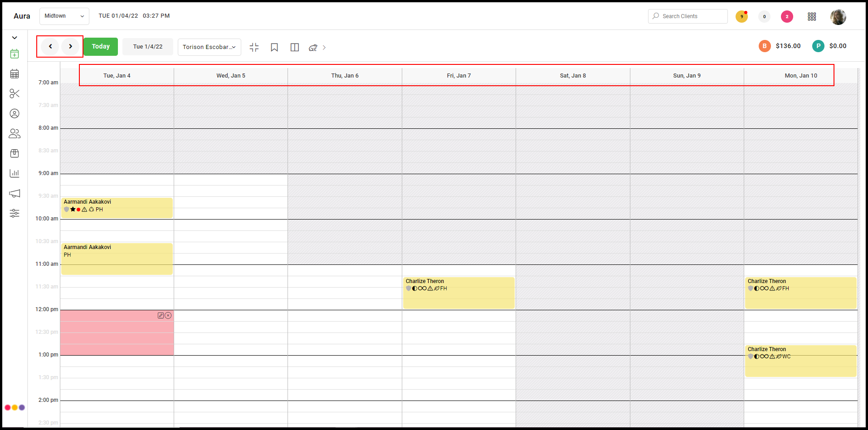
Task: Open the Midtown location dropdown
Action: click(x=64, y=16)
